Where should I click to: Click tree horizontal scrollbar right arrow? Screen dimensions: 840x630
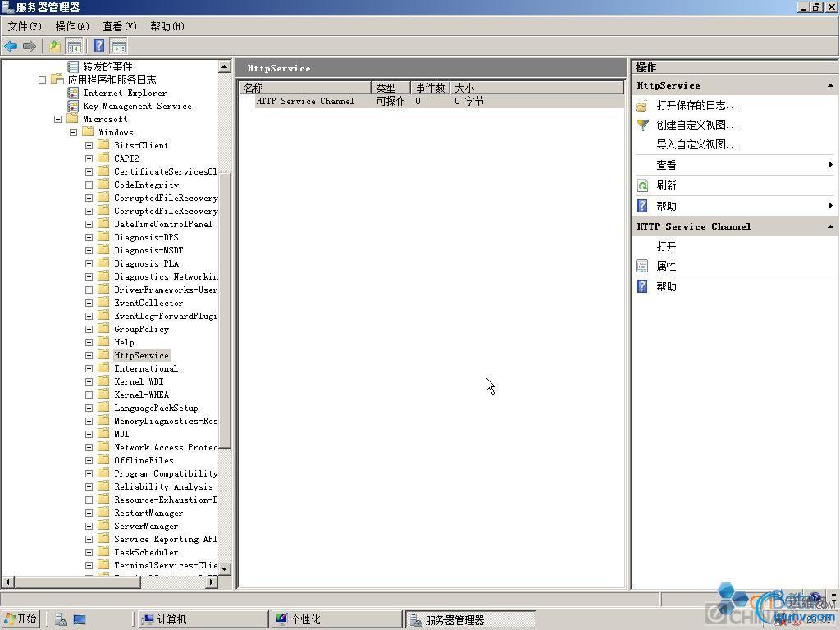(212, 582)
